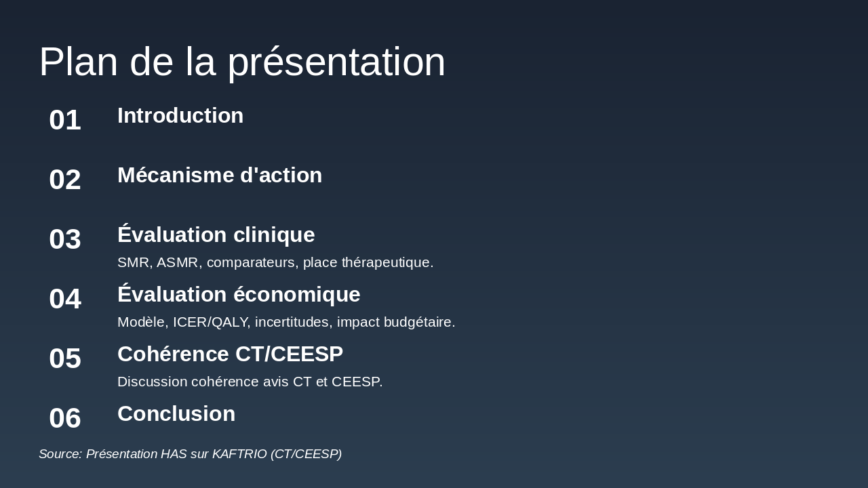Click the term "ICER/QALY" in the description
Screen dimensions: 868x488
[x=211, y=322]
